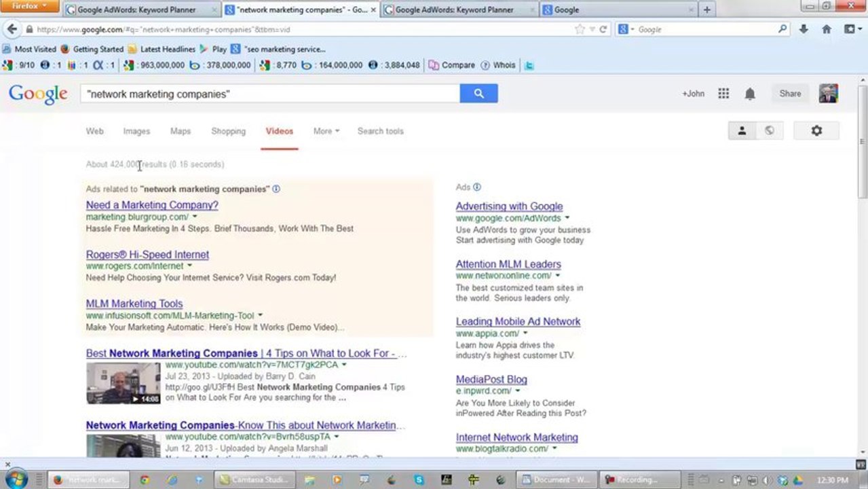
Task: Open the notifications bell icon
Action: click(750, 94)
